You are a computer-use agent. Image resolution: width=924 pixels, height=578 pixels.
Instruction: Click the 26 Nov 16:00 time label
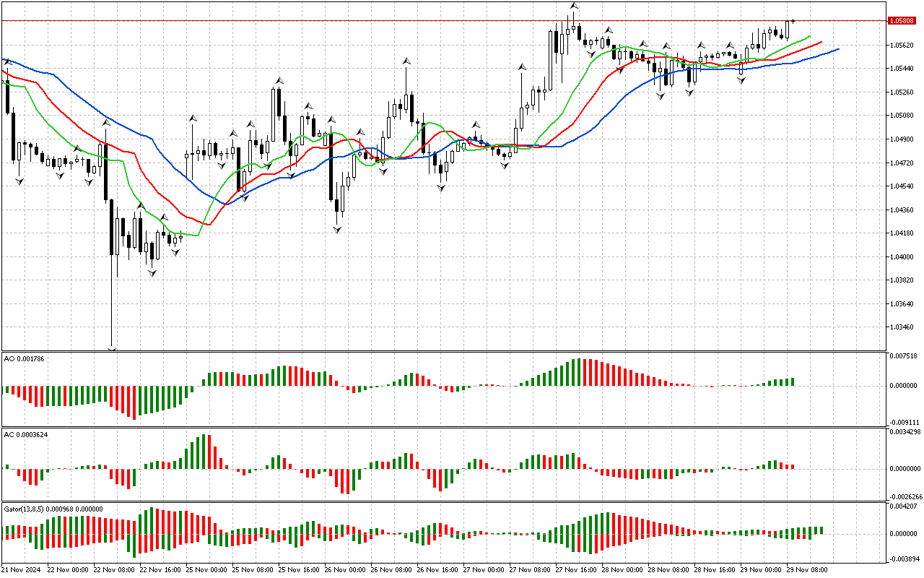[436, 569]
